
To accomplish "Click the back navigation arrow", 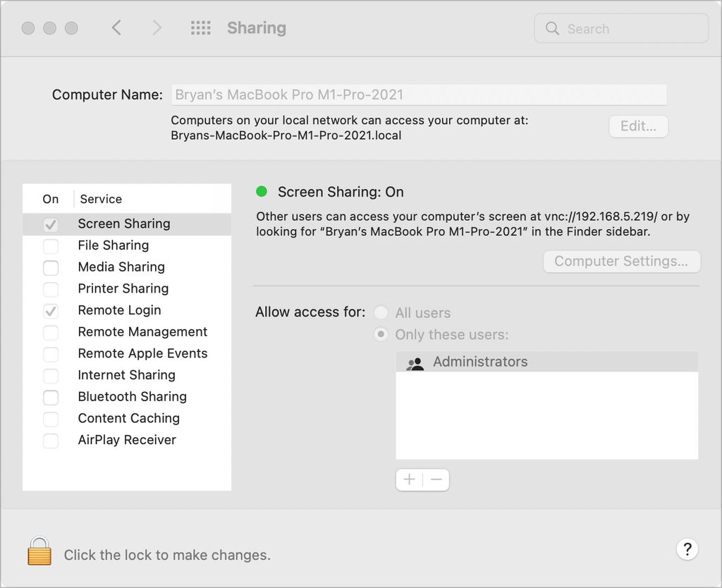I will 116,27.
